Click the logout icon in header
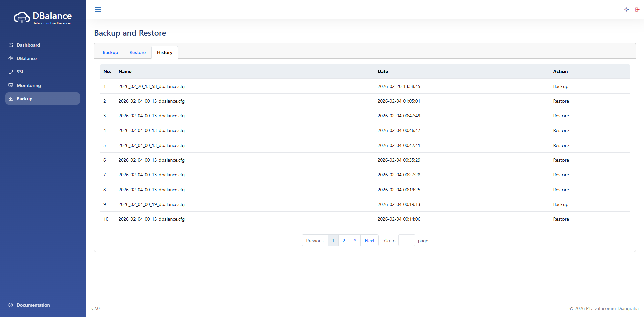The width and height of the screenshot is (644, 317). 637,10
